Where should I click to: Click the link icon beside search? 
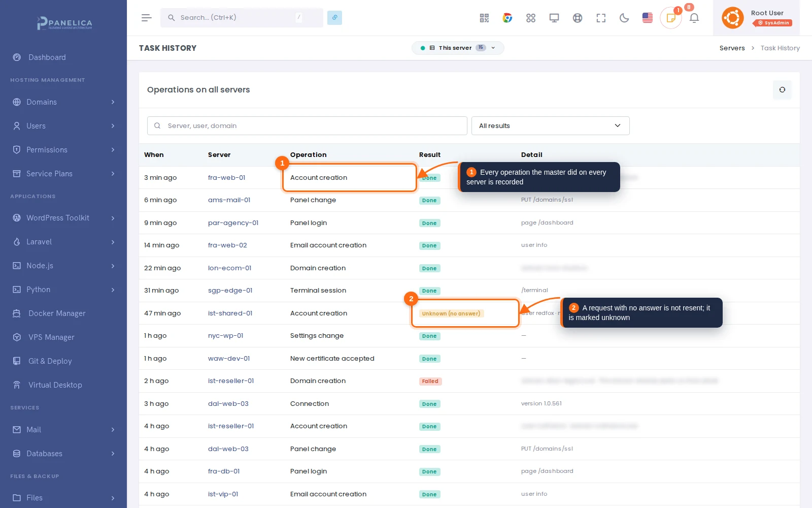pyautogui.click(x=334, y=18)
